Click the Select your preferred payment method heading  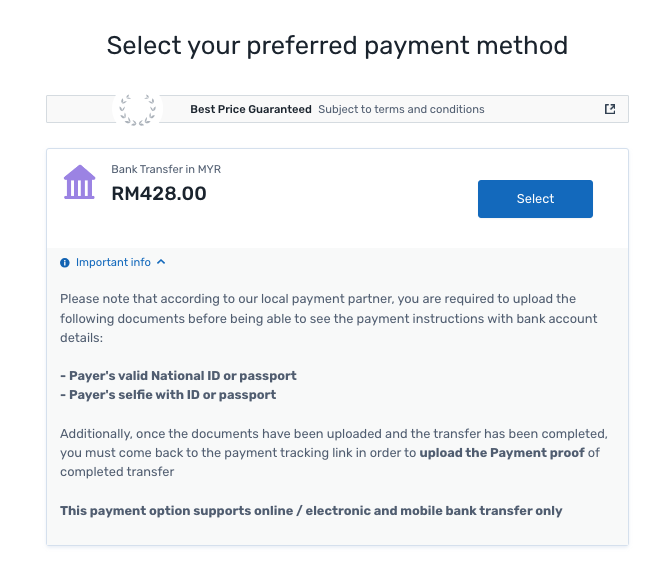click(x=337, y=45)
